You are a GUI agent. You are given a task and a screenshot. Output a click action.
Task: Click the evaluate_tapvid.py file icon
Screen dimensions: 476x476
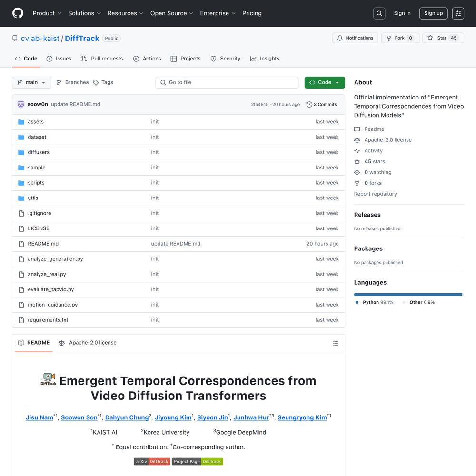(x=21, y=289)
